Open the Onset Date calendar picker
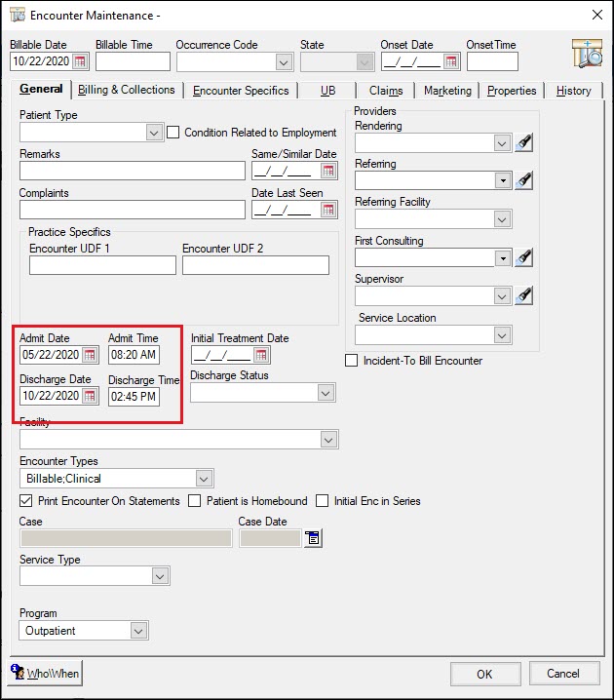 point(450,62)
